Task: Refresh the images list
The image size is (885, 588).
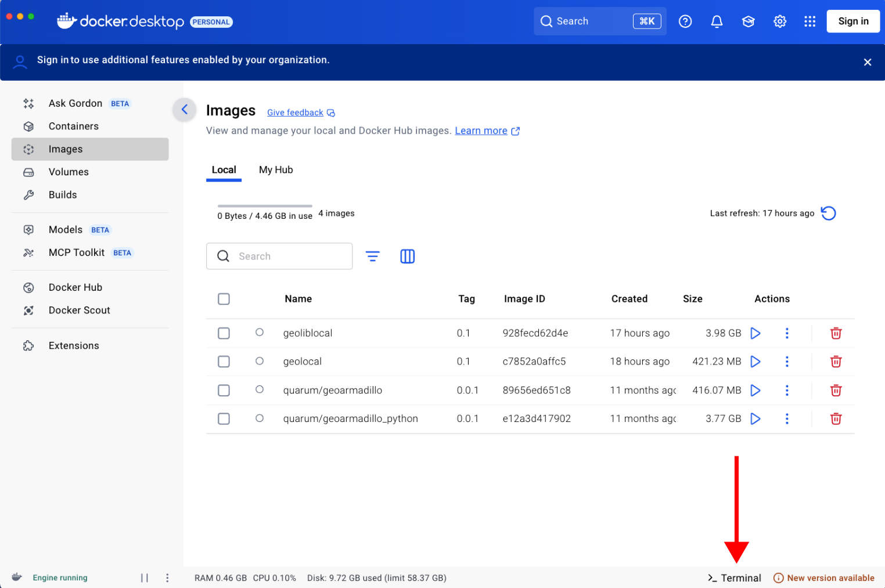Action: pyautogui.click(x=829, y=213)
